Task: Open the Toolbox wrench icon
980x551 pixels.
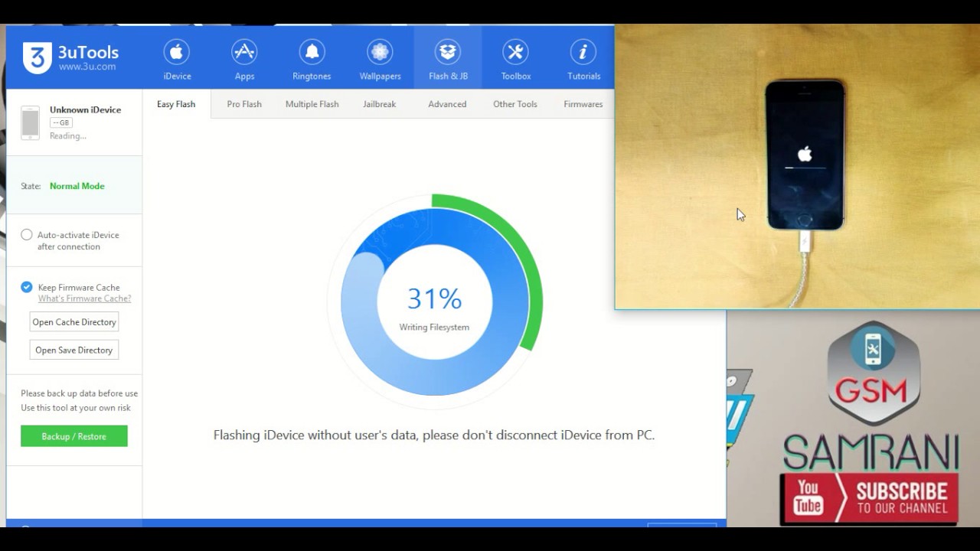Action: (x=515, y=52)
